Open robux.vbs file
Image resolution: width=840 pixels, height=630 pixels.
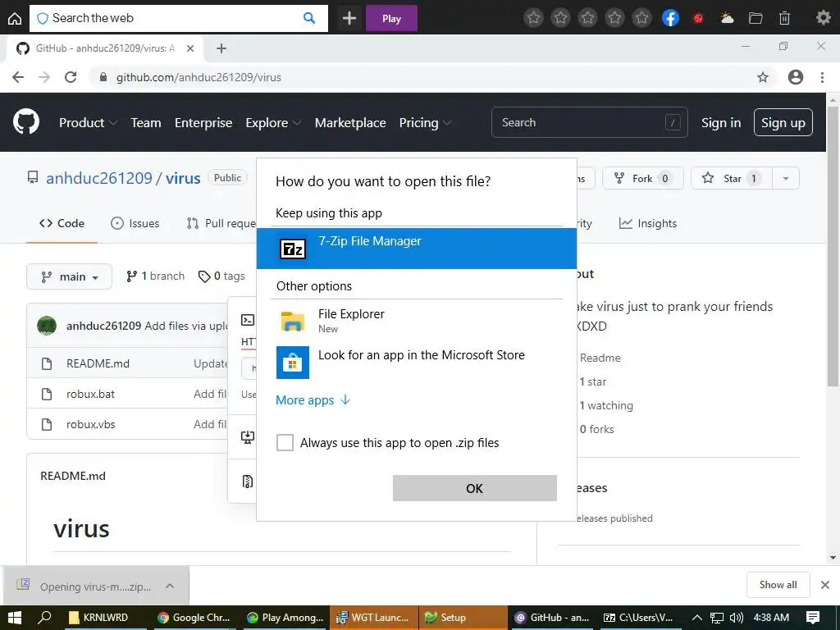pos(90,424)
